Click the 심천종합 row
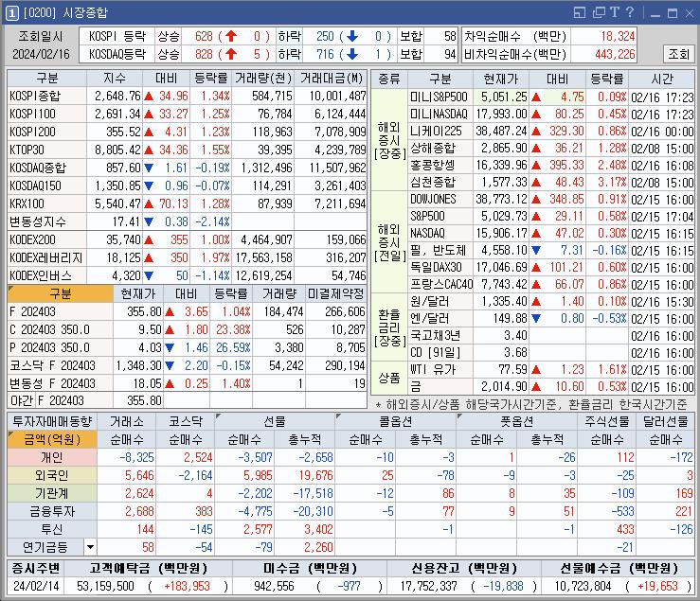Viewport: 700px width, 601px height. 551,182
